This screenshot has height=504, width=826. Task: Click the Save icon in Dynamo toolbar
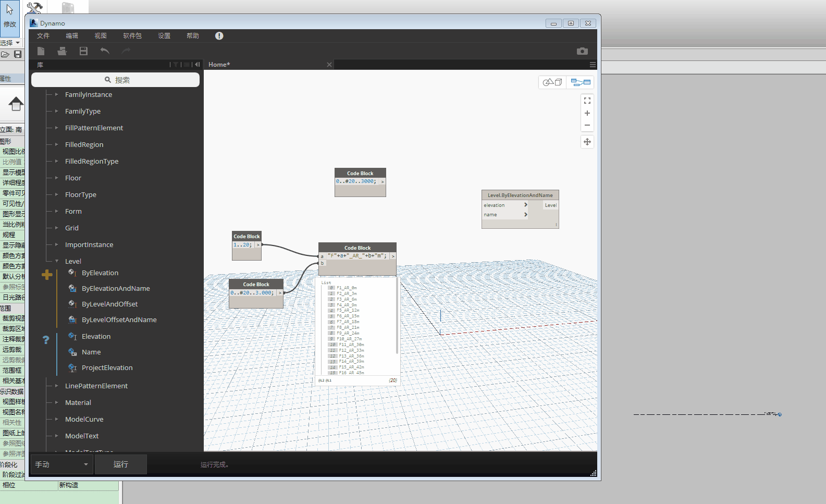click(83, 51)
